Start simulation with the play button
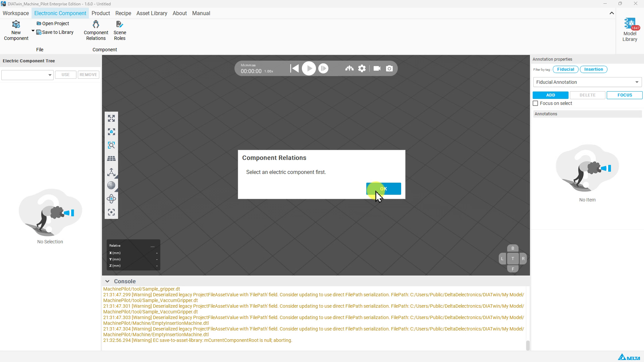This screenshot has width=644, height=362. [x=309, y=68]
